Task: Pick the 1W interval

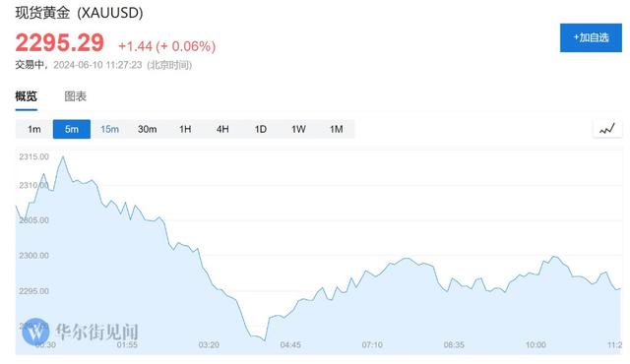Action: (x=298, y=129)
